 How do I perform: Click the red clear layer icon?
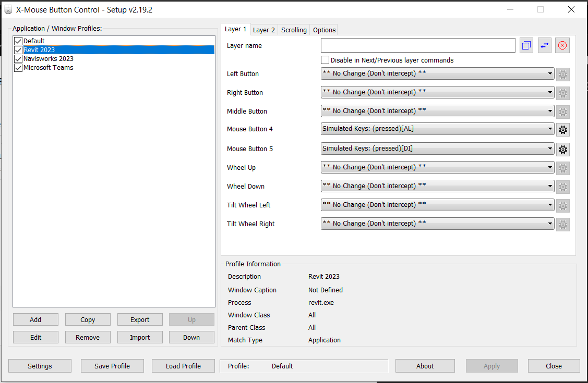coord(562,45)
